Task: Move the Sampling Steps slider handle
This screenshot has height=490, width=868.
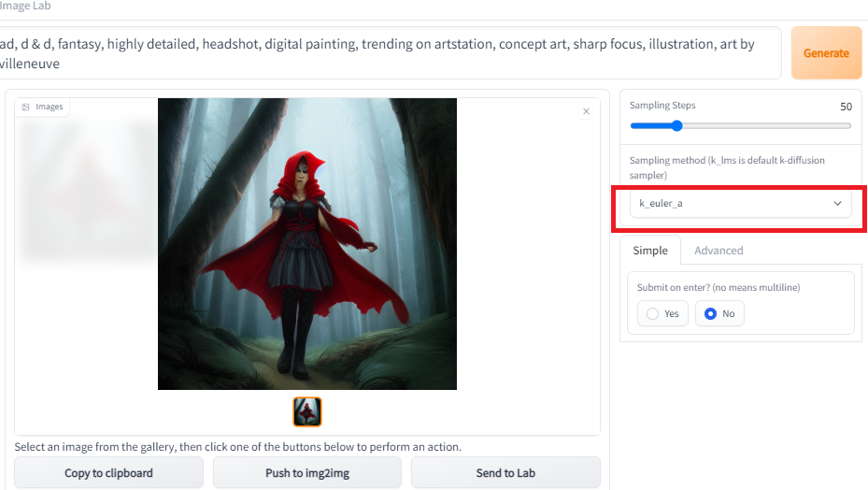Action: click(676, 126)
